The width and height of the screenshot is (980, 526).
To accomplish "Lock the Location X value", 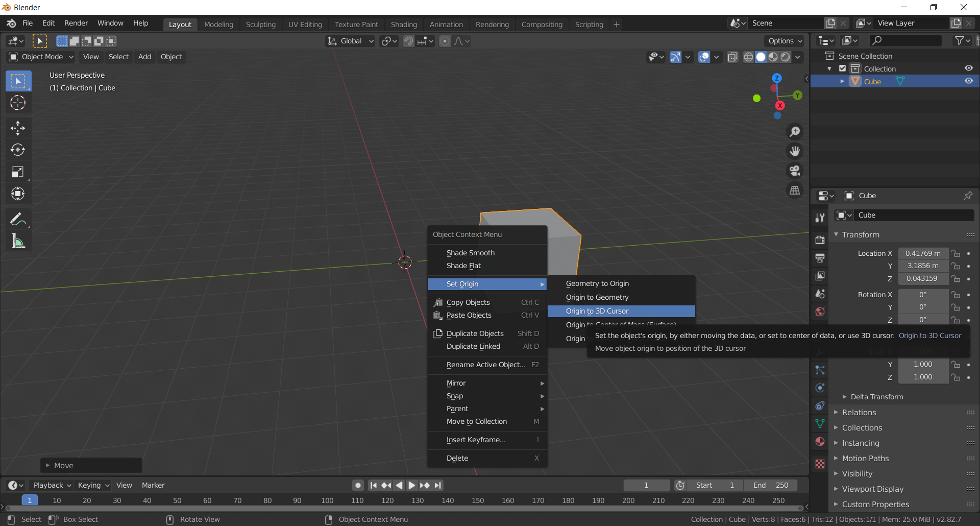I will pos(955,253).
